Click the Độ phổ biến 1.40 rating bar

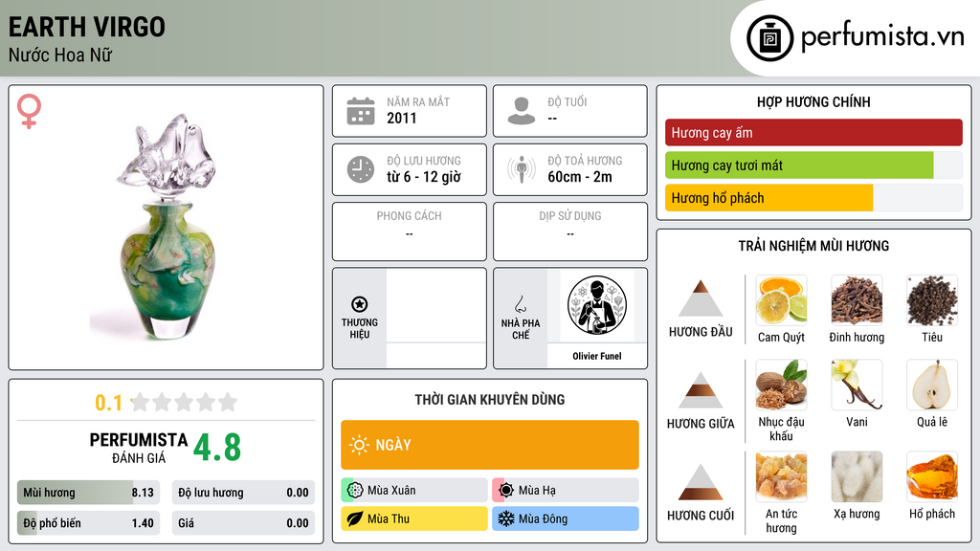(x=89, y=523)
